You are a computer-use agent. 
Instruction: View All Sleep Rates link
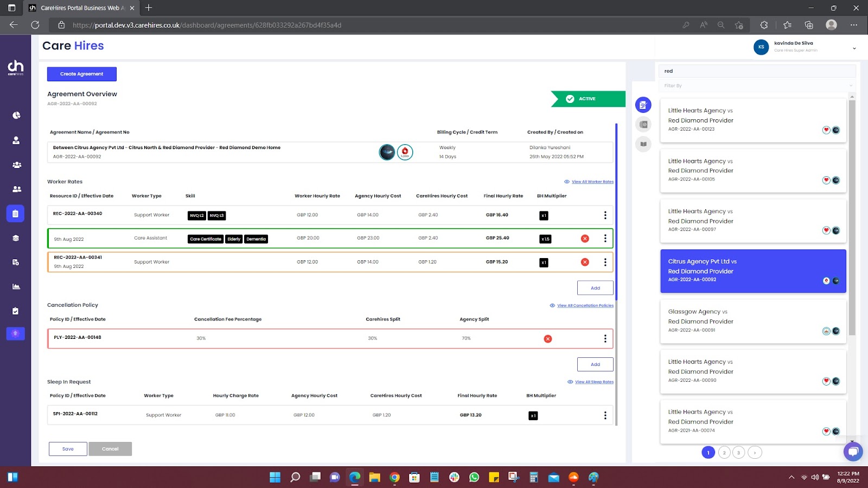point(594,382)
